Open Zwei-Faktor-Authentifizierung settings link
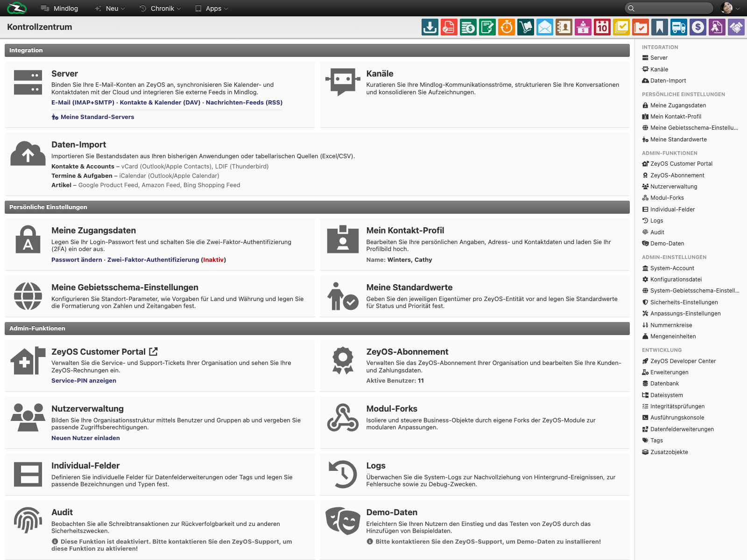 pos(153,260)
